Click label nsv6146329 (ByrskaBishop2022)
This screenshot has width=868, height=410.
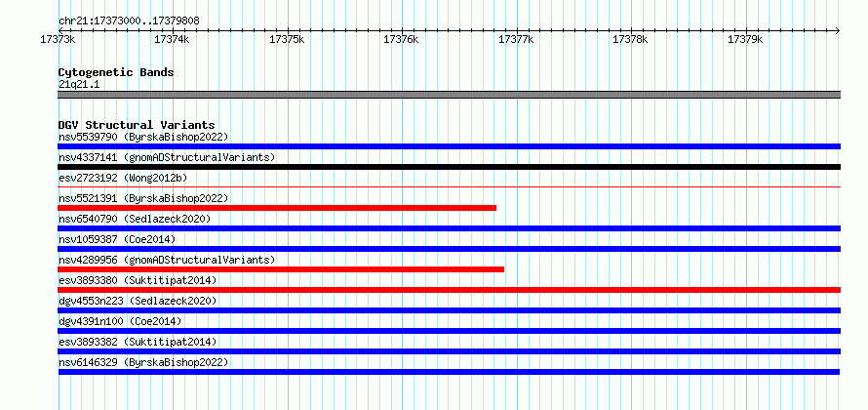tap(143, 362)
